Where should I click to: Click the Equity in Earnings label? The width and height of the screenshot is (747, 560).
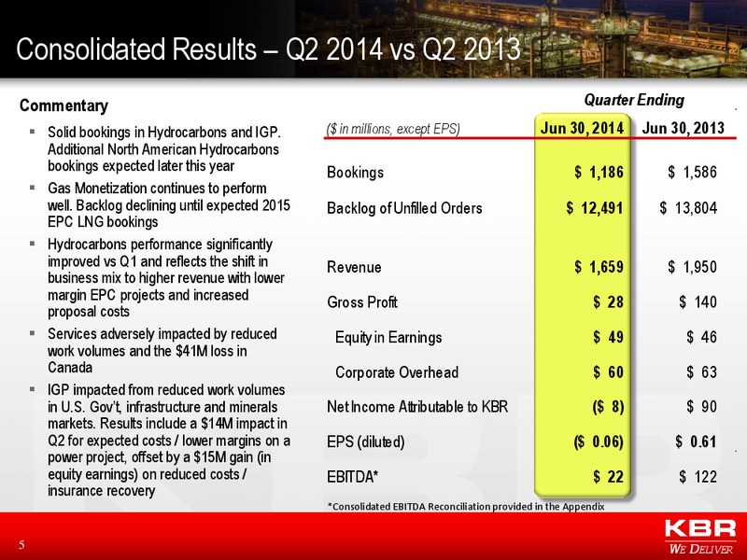pos(388,338)
